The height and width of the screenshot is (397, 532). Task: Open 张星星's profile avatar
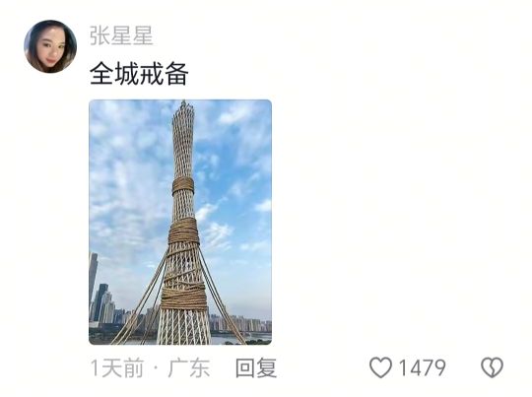click(50, 46)
